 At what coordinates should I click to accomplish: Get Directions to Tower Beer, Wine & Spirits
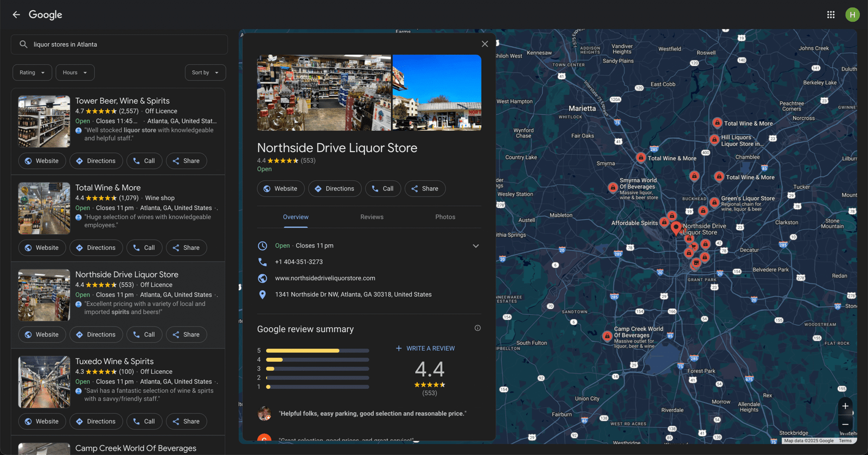(96, 161)
